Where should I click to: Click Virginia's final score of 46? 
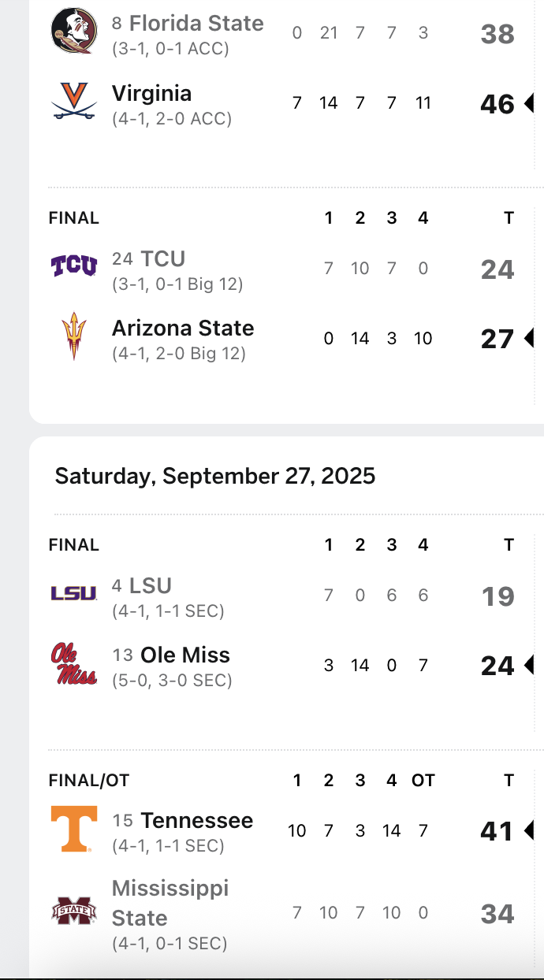pos(497,104)
